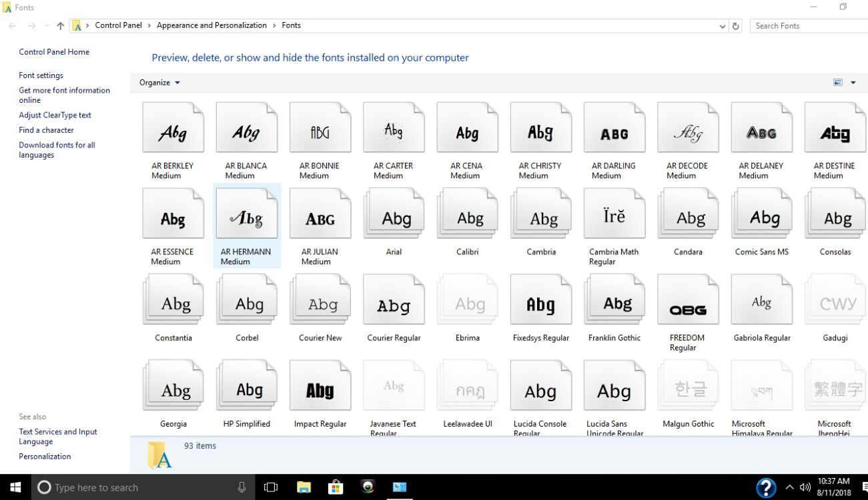868x500 pixels.
Task: Click the change view icon button
Action: pos(838,83)
